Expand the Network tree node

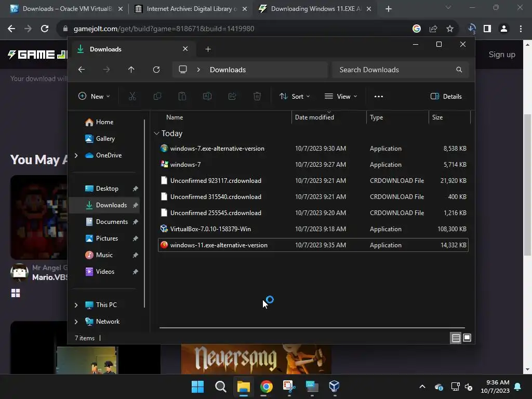coord(76,322)
